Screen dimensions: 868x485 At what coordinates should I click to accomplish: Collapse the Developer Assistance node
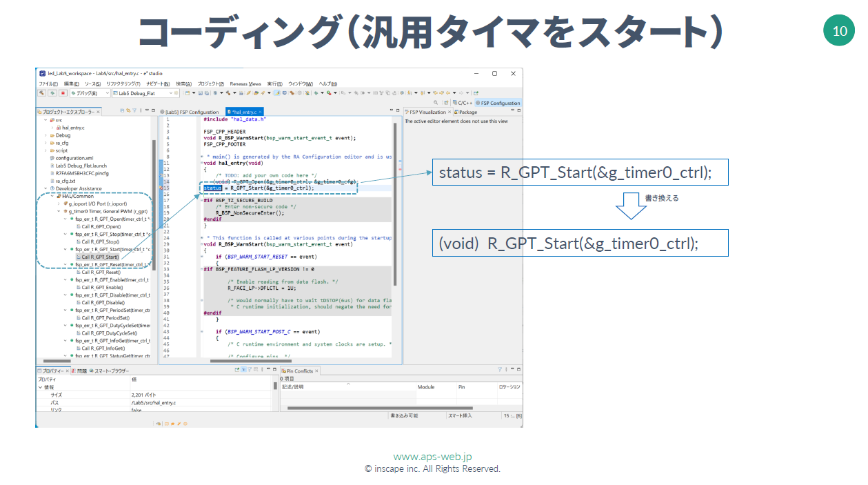[46, 188]
